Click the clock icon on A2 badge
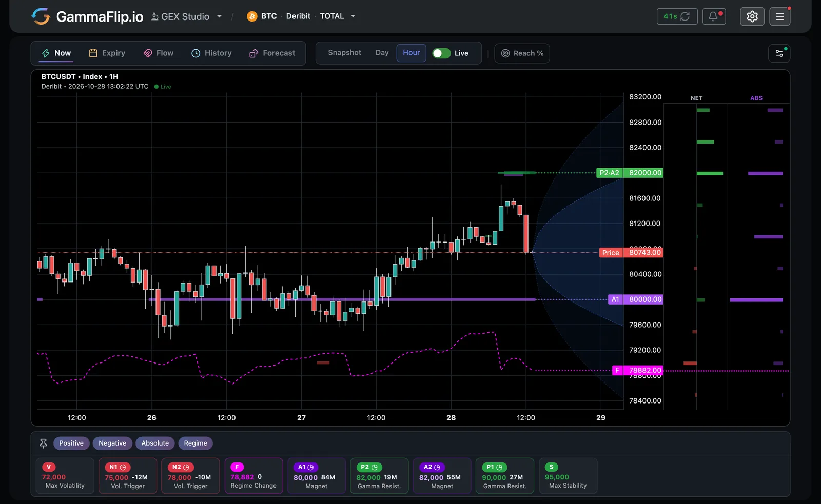 437,467
